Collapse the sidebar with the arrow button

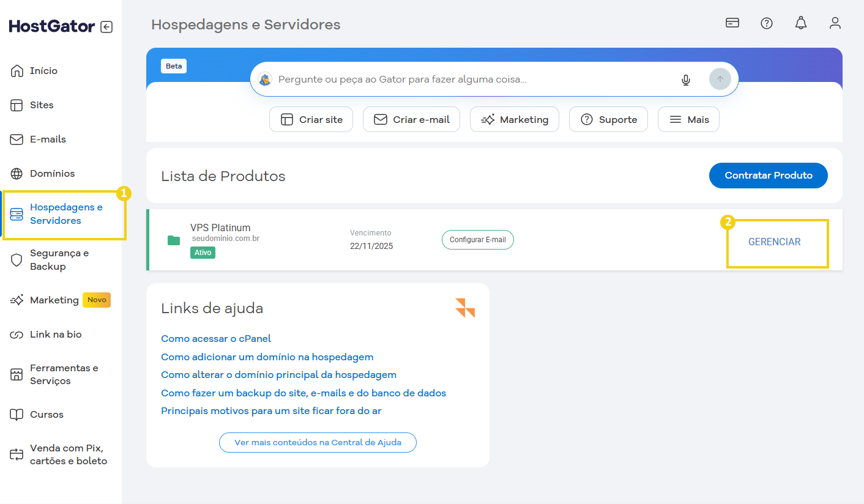coord(106,26)
